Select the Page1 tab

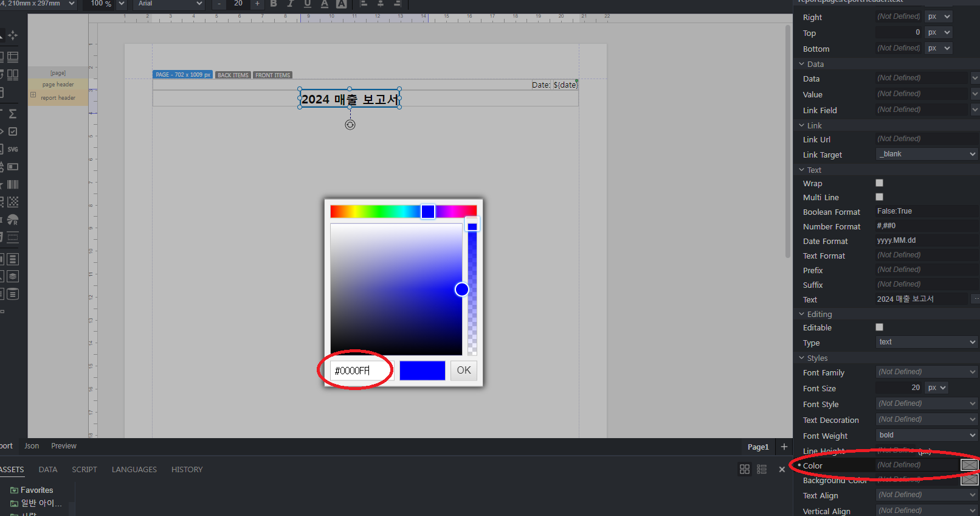[x=758, y=447]
